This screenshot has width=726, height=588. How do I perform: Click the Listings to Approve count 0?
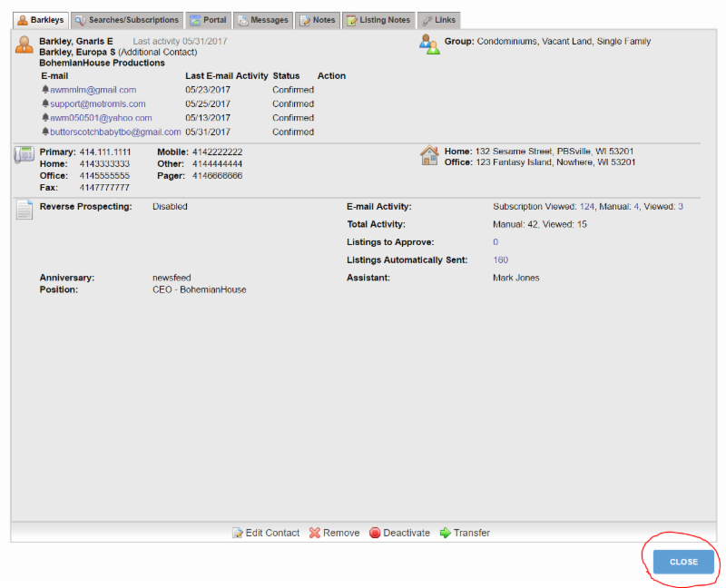point(495,242)
